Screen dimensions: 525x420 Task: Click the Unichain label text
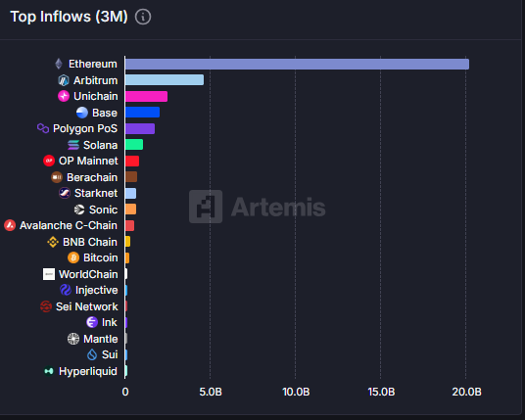click(95, 96)
